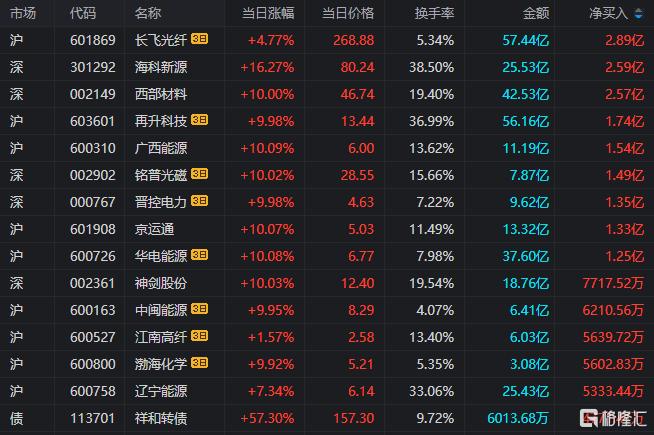
Task: Click the 3日 badge next to 中闽能源
Action: [199, 309]
